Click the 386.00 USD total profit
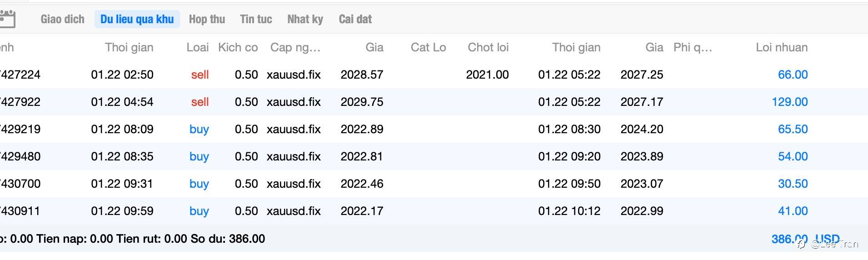 tap(805, 239)
